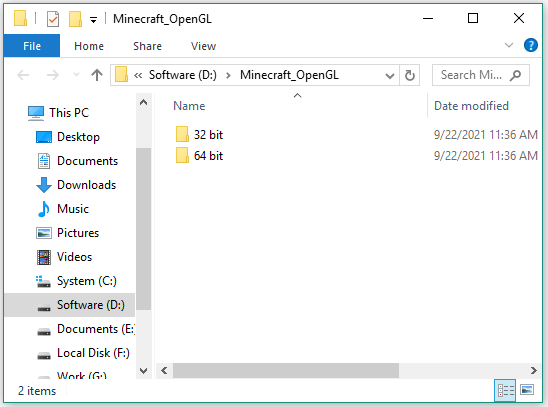Click the folder icon in the title bar
This screenshot has height=407, width=548.
click(x=21, y=18)
